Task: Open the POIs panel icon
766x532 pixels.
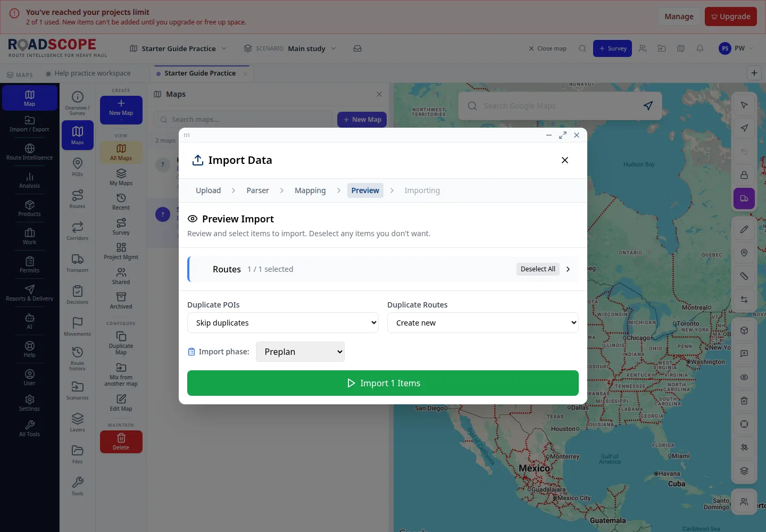Action: [x=78, y=167]
